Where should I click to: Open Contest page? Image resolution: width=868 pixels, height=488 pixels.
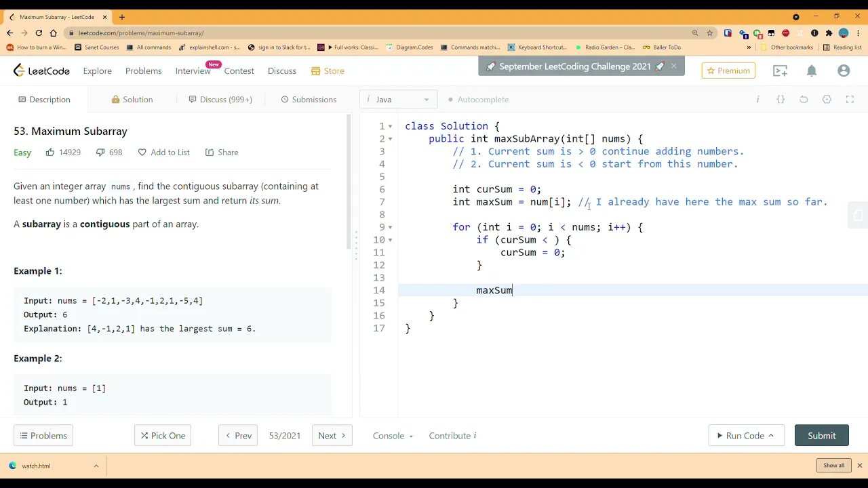click(239, 70)
